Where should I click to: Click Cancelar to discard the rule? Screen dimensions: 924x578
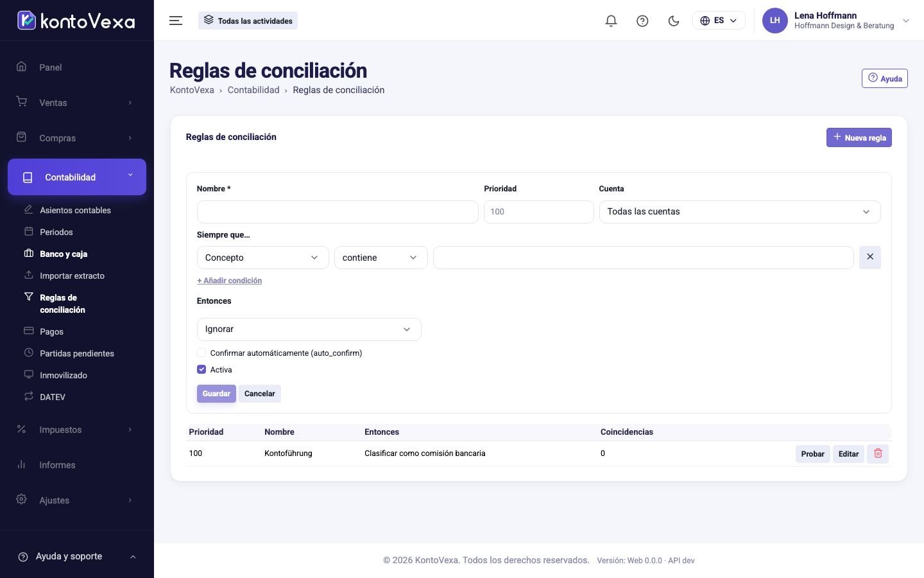coord(260,394)
